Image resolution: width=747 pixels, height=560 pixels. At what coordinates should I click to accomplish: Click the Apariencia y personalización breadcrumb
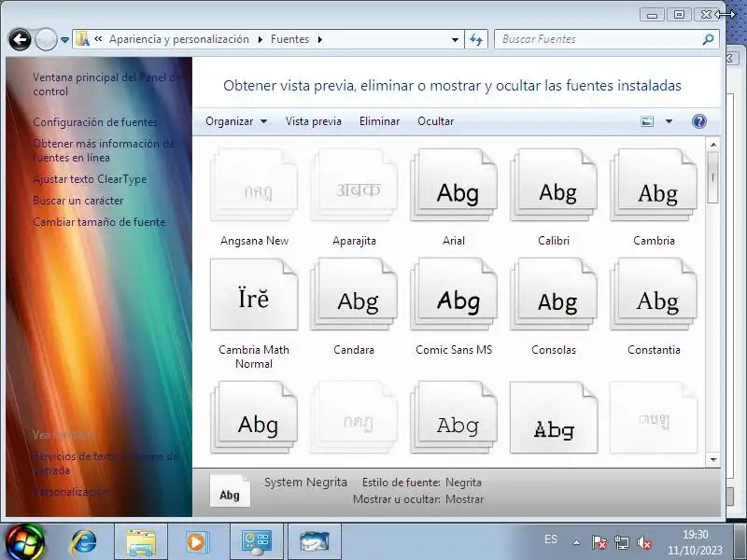pos(179,39)
